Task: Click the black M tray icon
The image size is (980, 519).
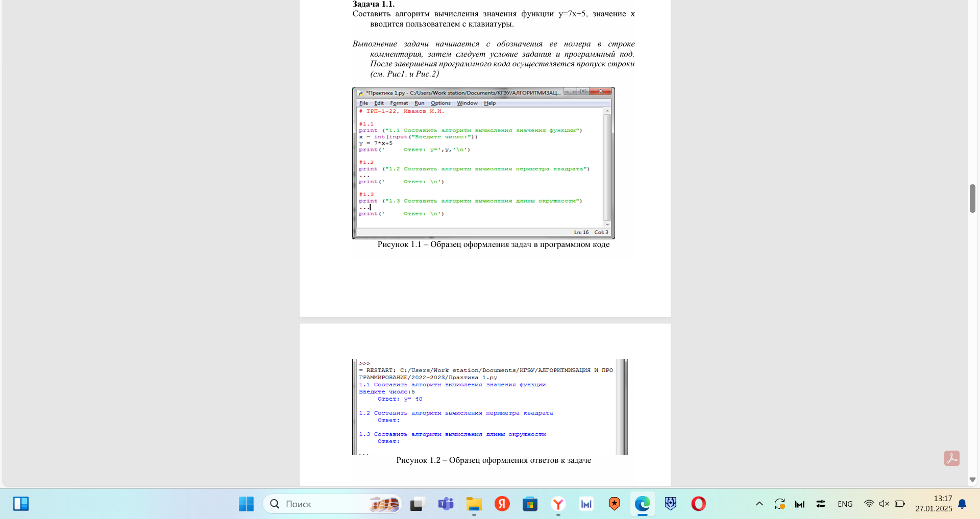Action: point(800,504)
